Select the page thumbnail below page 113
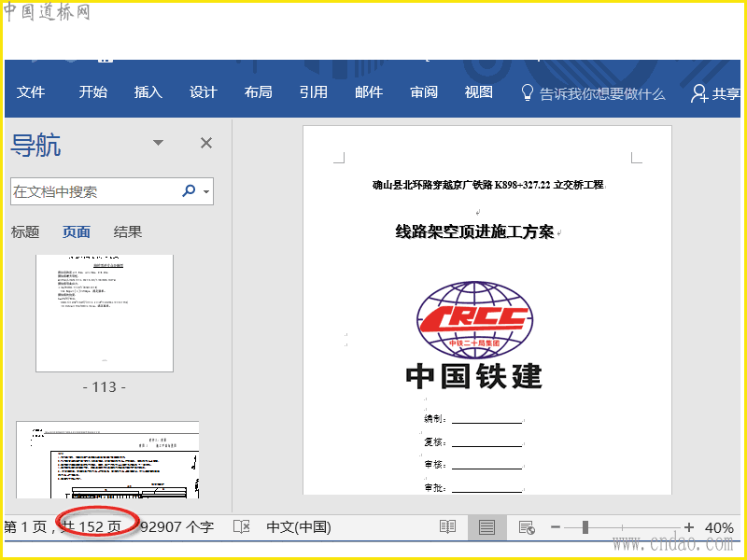747x560 pixels. tap(107, 459)
